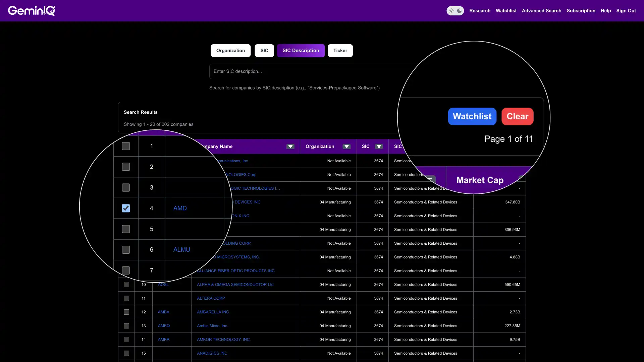
Task: Filter the Organization column
Action: pos(346,146)
